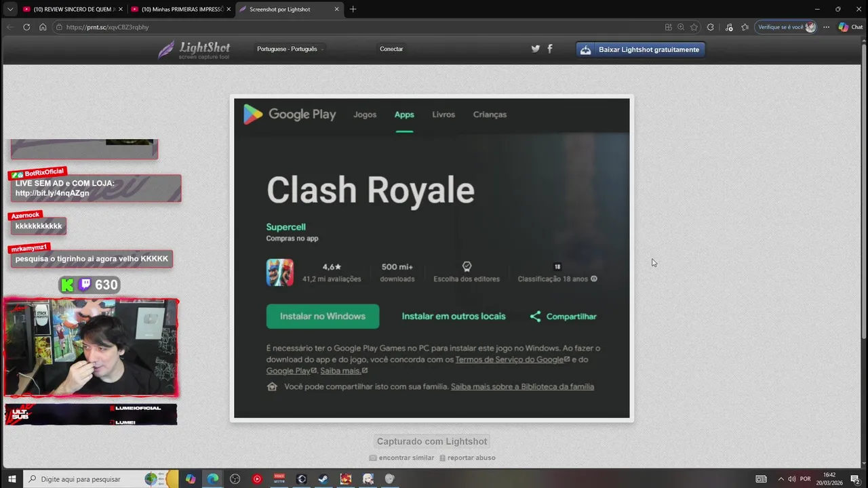
Task: Open the Voice Meeter taskbar icon
Action: tap(279, 479)
